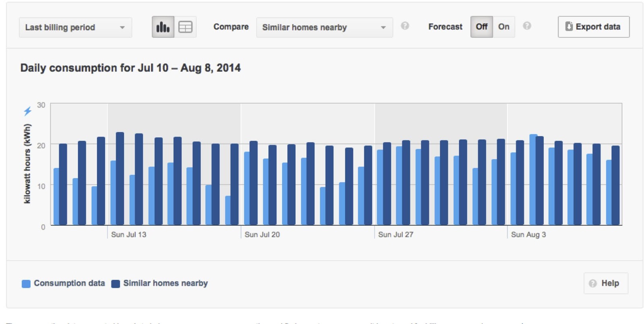Click Sun Jul 27 axis label
Screen dimensions: 644x324
pyautogui.click(x=395, y=235)
